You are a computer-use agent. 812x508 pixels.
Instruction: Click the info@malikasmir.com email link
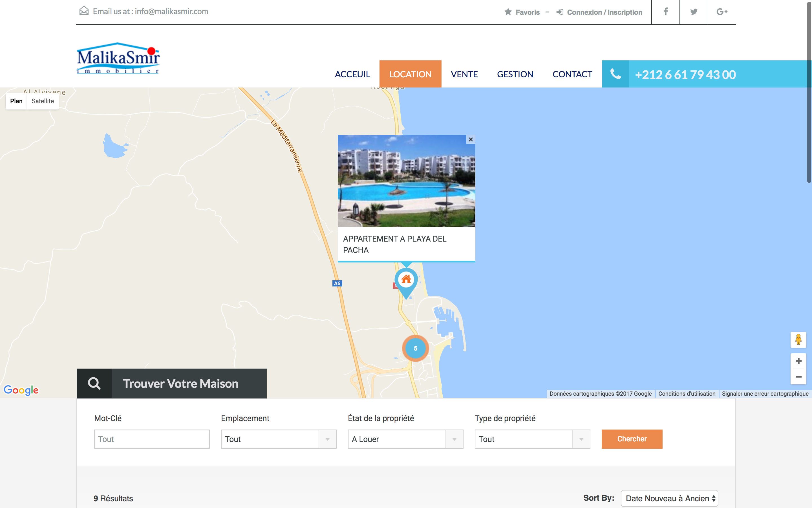pos(171,11)
